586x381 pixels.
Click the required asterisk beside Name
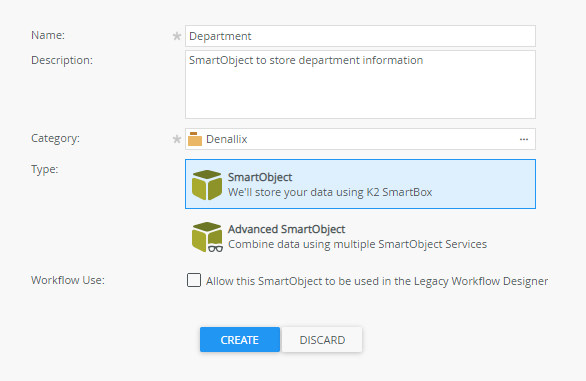(176, 36)
